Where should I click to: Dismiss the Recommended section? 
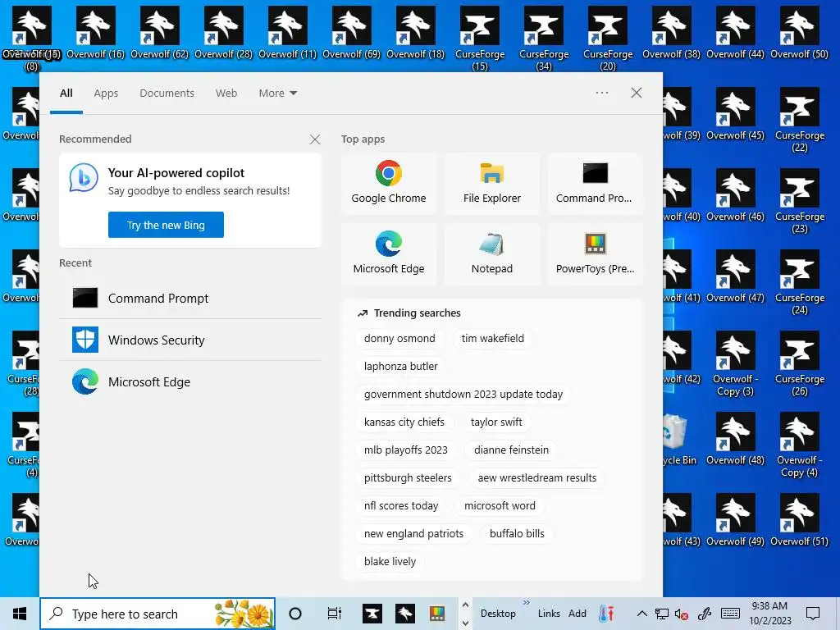[314, 139]
